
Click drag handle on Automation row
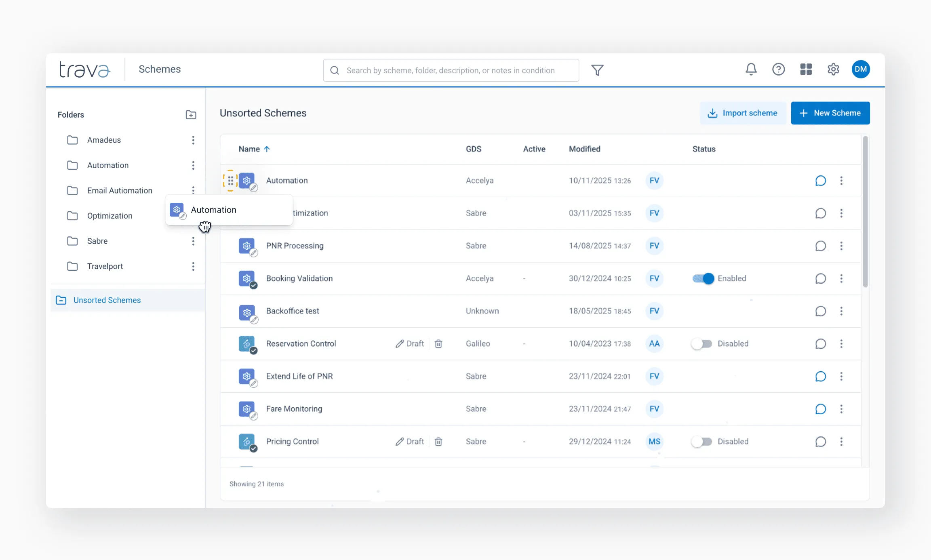230,181
